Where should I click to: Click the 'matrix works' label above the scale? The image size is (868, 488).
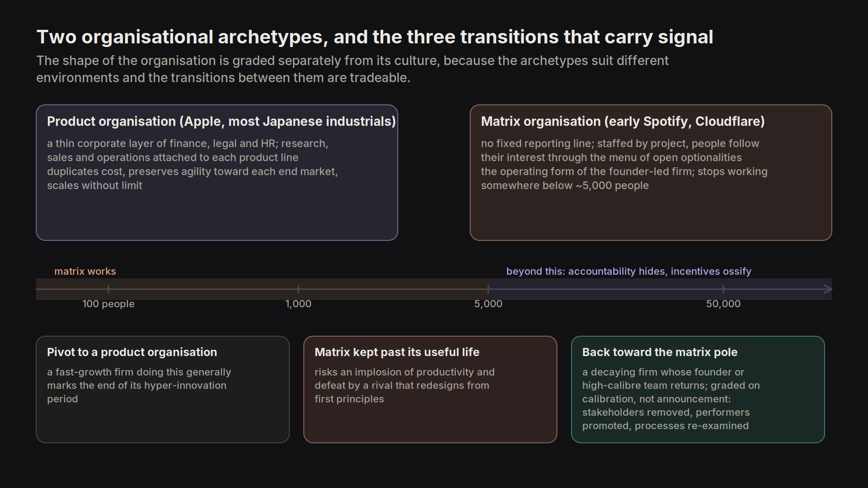[85, 272]
